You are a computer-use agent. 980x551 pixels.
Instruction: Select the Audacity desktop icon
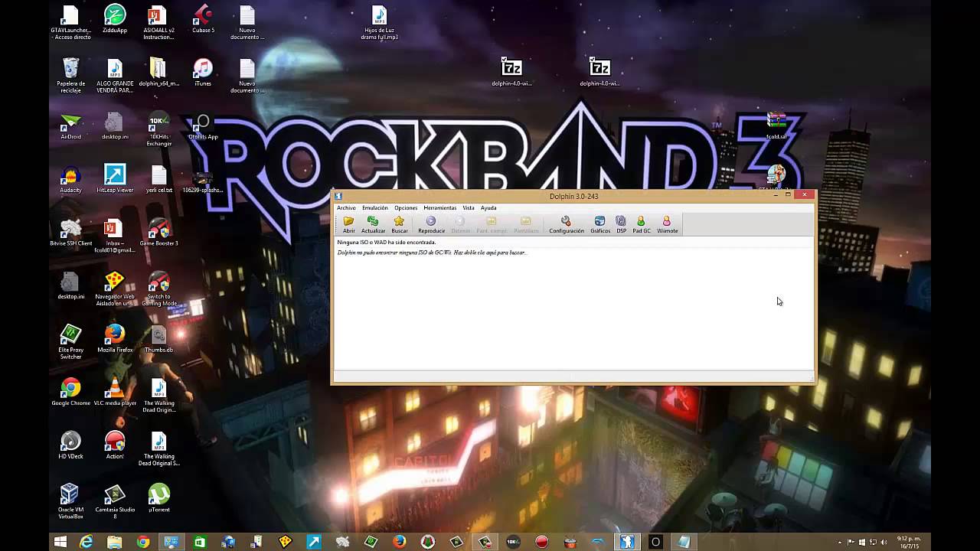click(x=70, y=180)
